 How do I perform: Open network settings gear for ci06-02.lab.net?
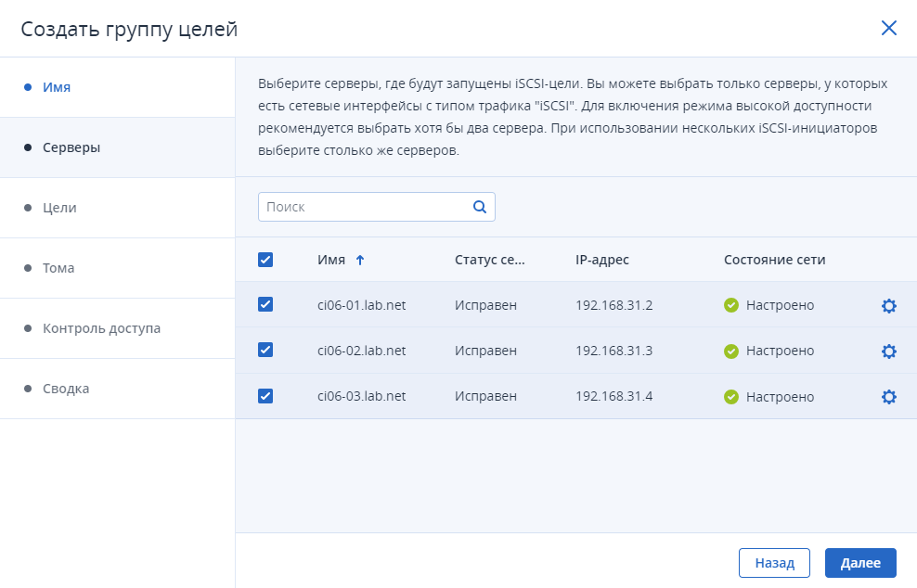(x=889, y=352)
